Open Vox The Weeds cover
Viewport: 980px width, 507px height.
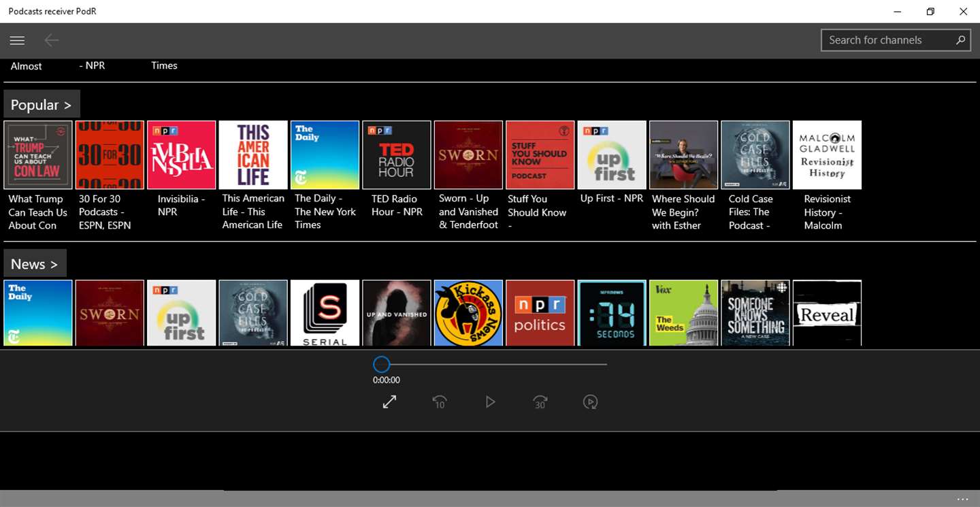684,313
